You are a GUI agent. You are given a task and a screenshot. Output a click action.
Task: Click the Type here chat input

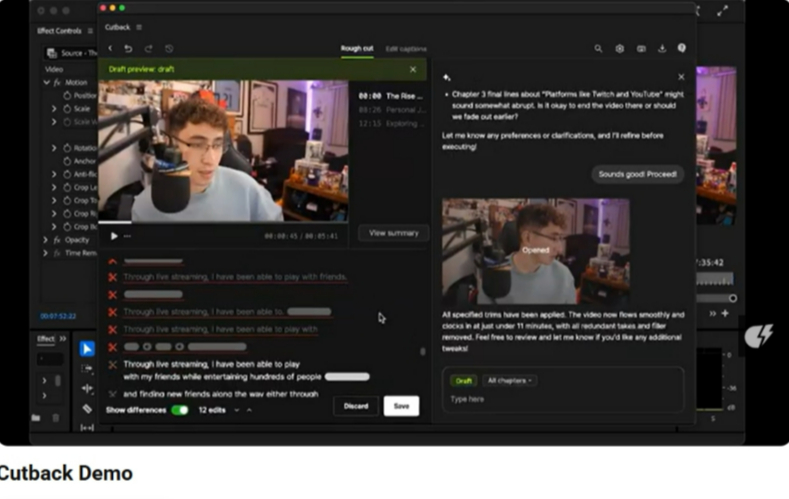560,399
